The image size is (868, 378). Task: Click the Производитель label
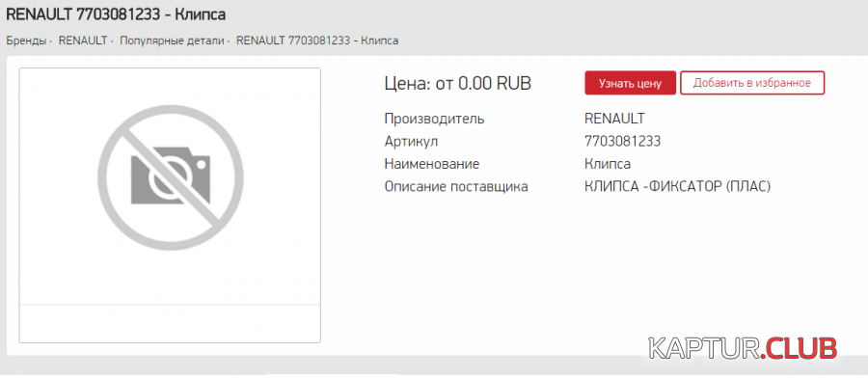click(x=435, y=119)
